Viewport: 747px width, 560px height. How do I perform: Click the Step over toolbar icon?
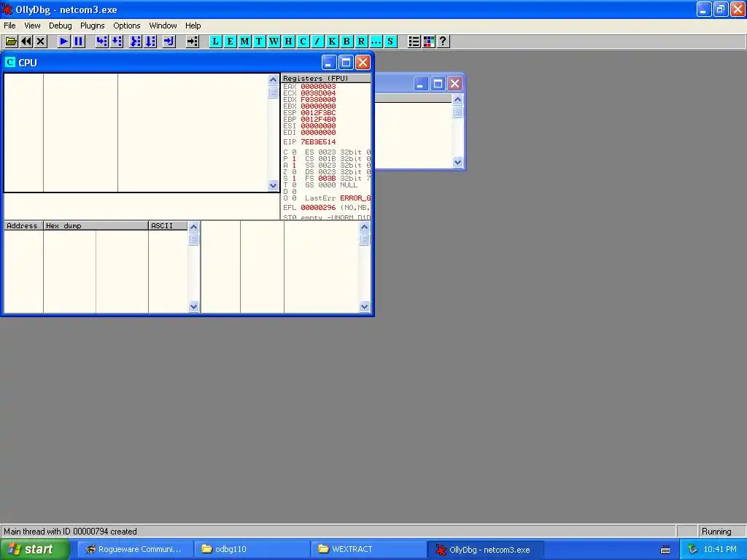click(x=117, y=42)
